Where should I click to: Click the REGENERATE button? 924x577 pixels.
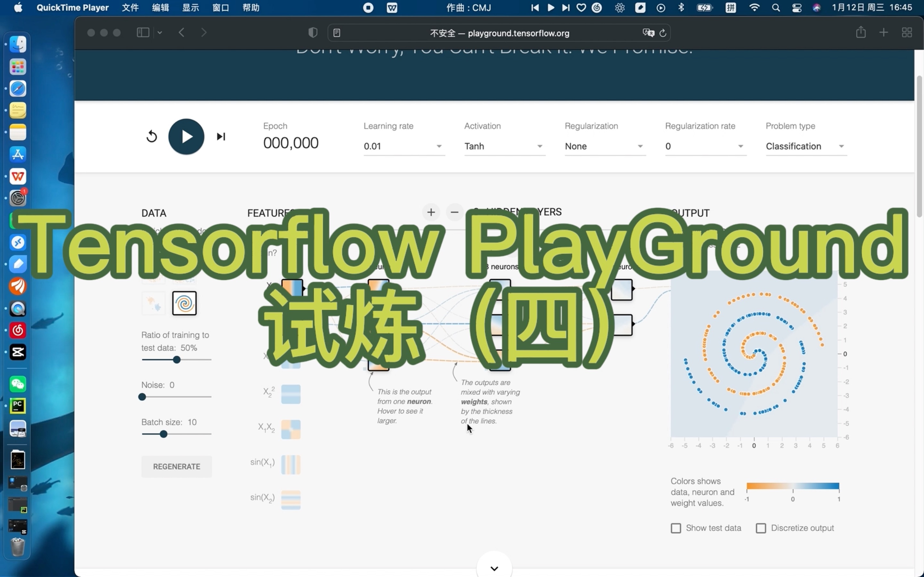tap(176, 466)
